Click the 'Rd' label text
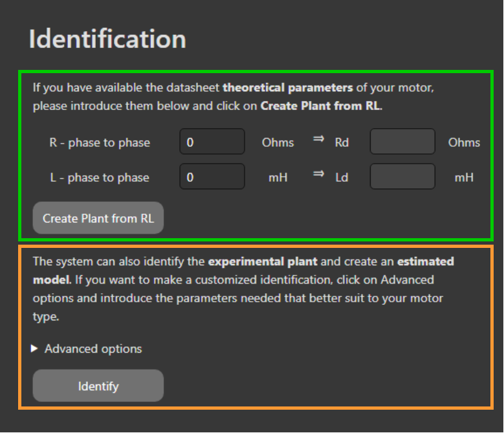 (342, 143)
